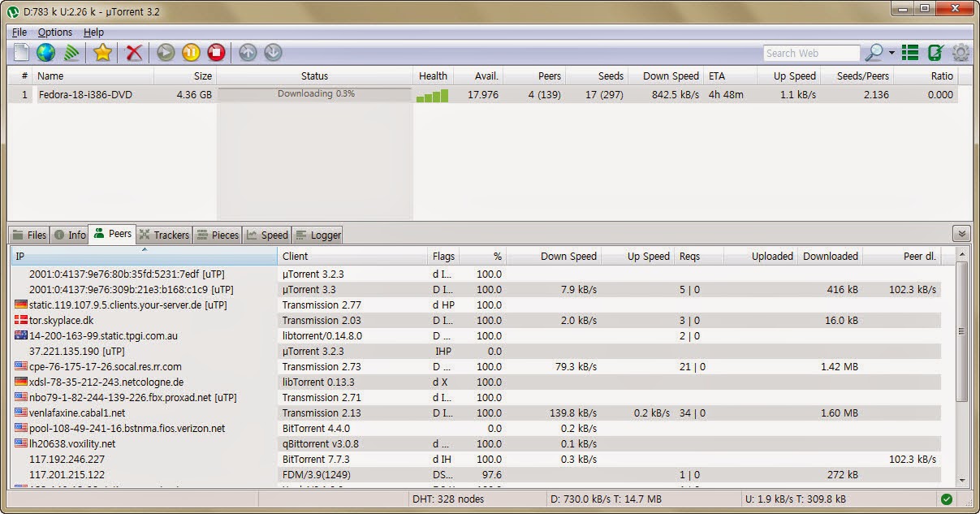Click the green network status check icon
This screenshot has height=514, width=980.
(947, 499)
